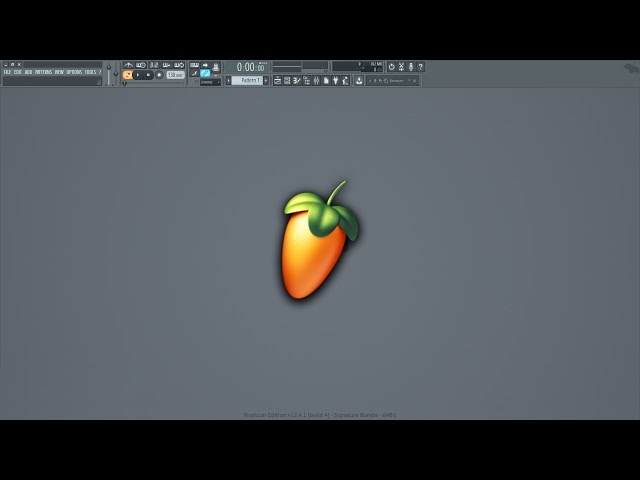Toggle auto-scroll arrow icon

(x=205, y=65)
